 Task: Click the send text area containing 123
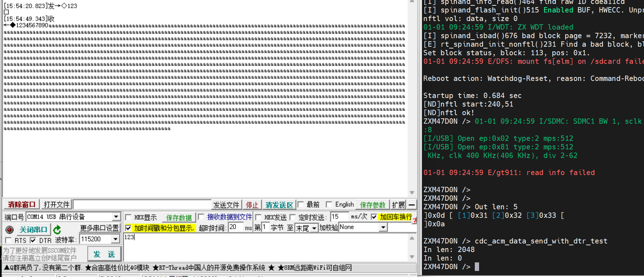click(x=266, y=247)
